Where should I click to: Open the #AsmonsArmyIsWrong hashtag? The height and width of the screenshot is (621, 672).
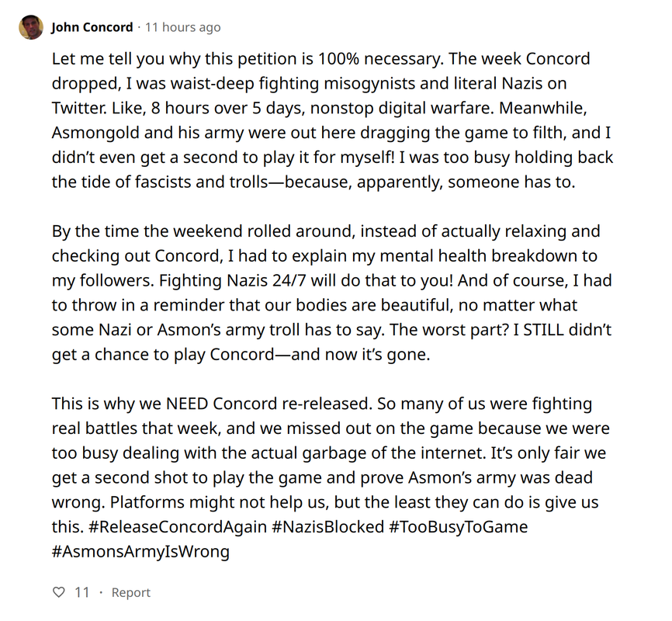tap(140, 551)
